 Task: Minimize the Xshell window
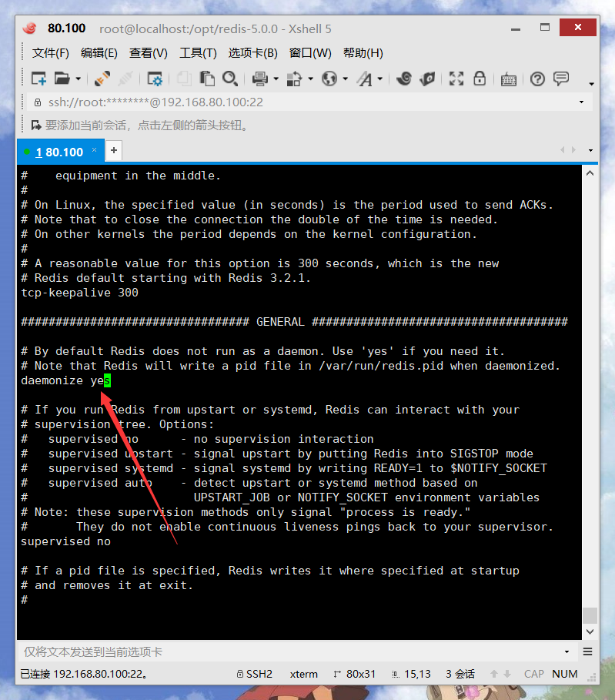click(x=516, y=28)
